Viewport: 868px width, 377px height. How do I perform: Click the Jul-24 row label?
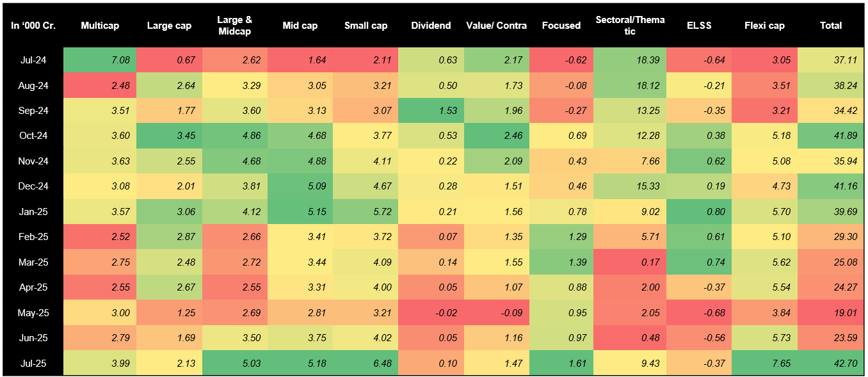(x=33, y=60)
